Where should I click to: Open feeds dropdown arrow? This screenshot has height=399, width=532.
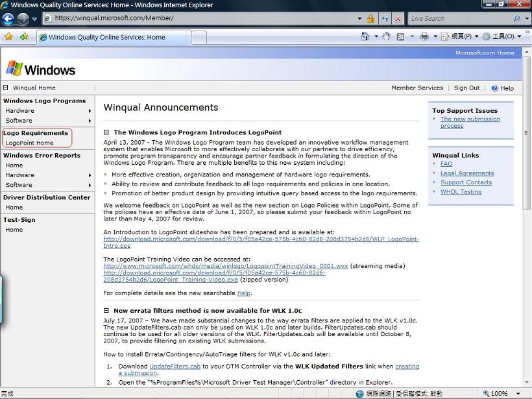pos(412,36)
